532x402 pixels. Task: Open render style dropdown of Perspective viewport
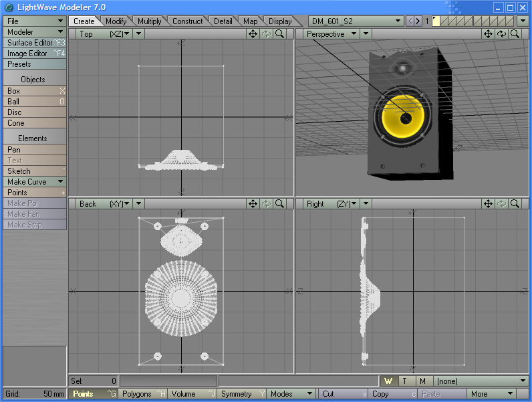366,34
